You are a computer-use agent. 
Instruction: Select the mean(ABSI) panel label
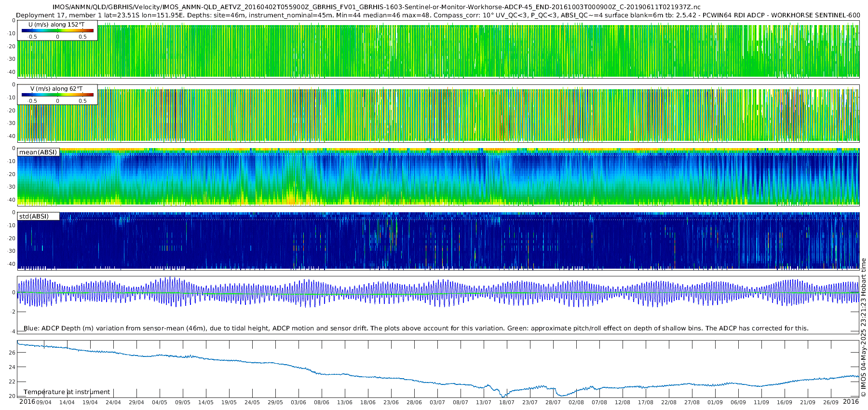(38, 152)
